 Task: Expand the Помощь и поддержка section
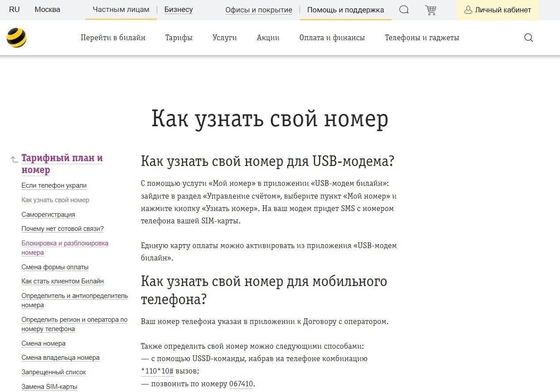[x=345, y=9]
